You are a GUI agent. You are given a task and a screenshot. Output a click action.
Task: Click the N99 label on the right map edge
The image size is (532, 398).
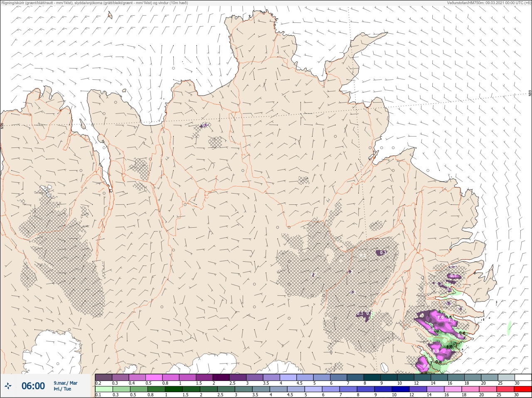coord(530,93)
